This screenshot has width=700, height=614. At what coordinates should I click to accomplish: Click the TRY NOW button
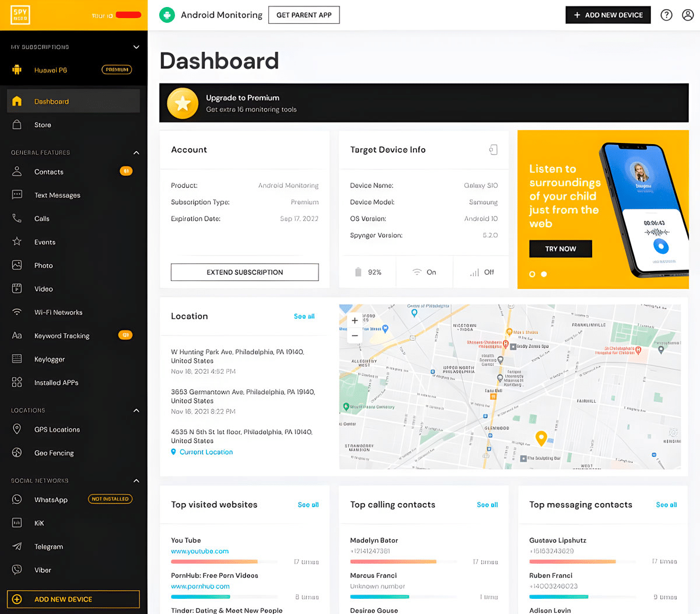pyautogui.click(x=561, y=249)
